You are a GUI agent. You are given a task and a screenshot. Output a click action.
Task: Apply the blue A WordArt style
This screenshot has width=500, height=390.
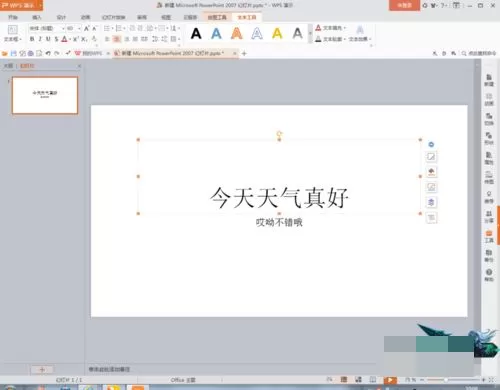[x=216, y=33]
